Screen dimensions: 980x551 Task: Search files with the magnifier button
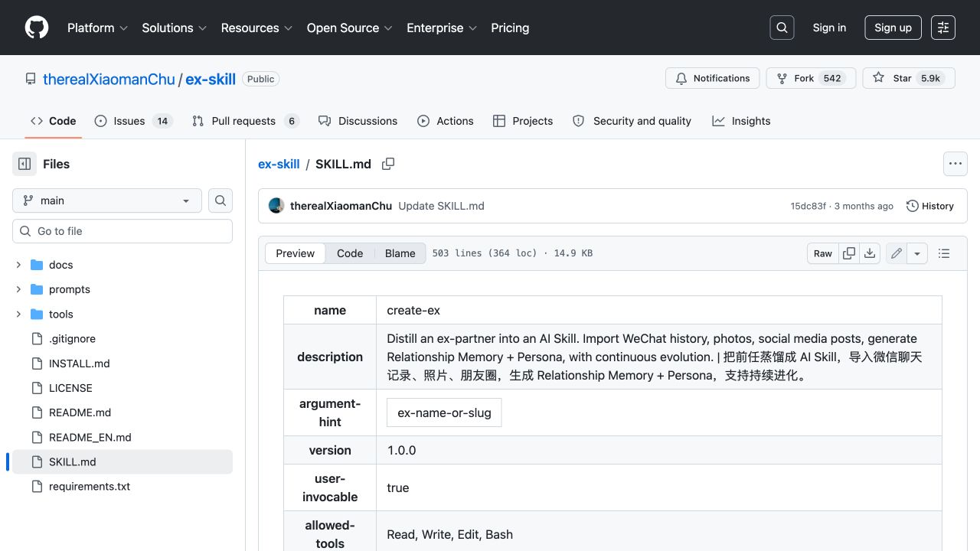click(x=220, y=201)
